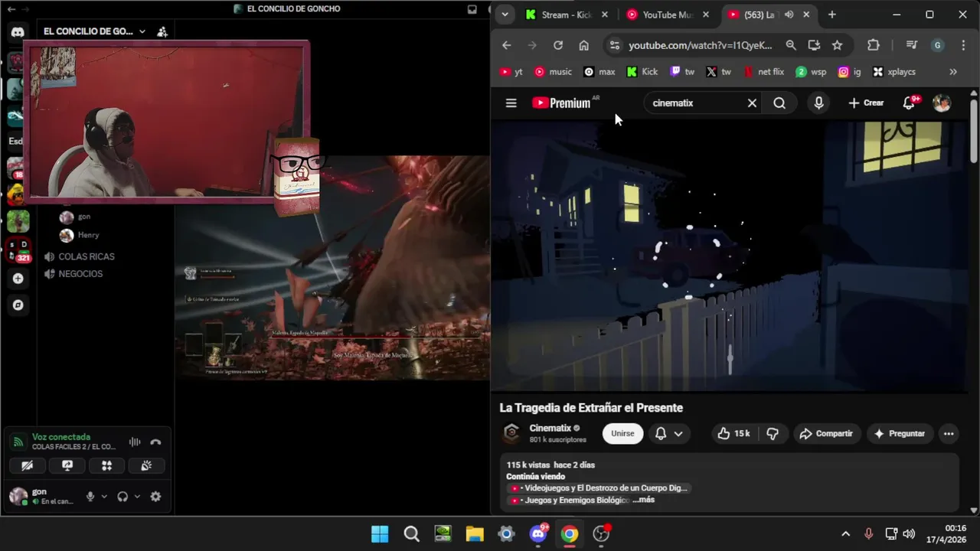
Task: Mute the Discord microphone
Action: (90, 496)
